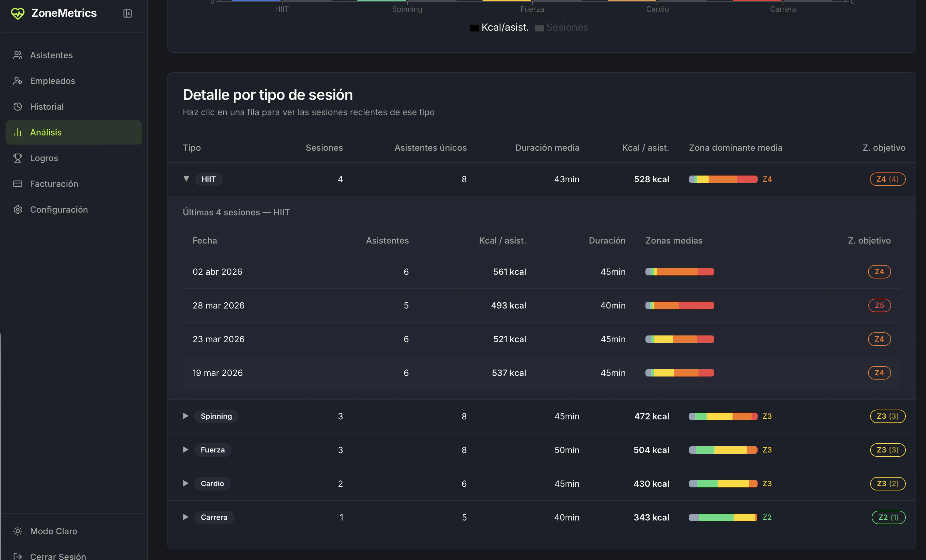The width and height of the screenshot is (926, 560).
Task: Click the Z4 (4) objective badge for HIIT
Action: [887, 179]
